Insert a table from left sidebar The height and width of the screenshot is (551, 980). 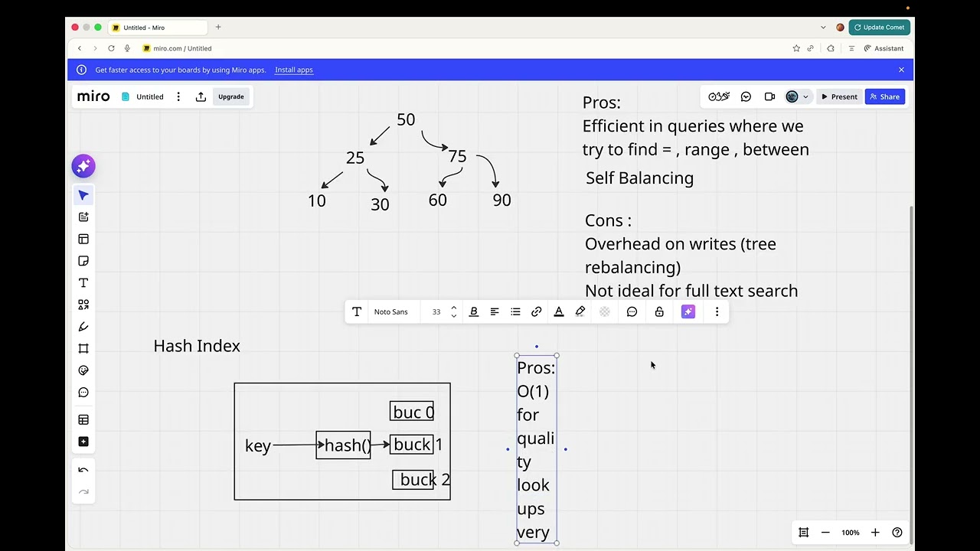(x=83, y=419)
